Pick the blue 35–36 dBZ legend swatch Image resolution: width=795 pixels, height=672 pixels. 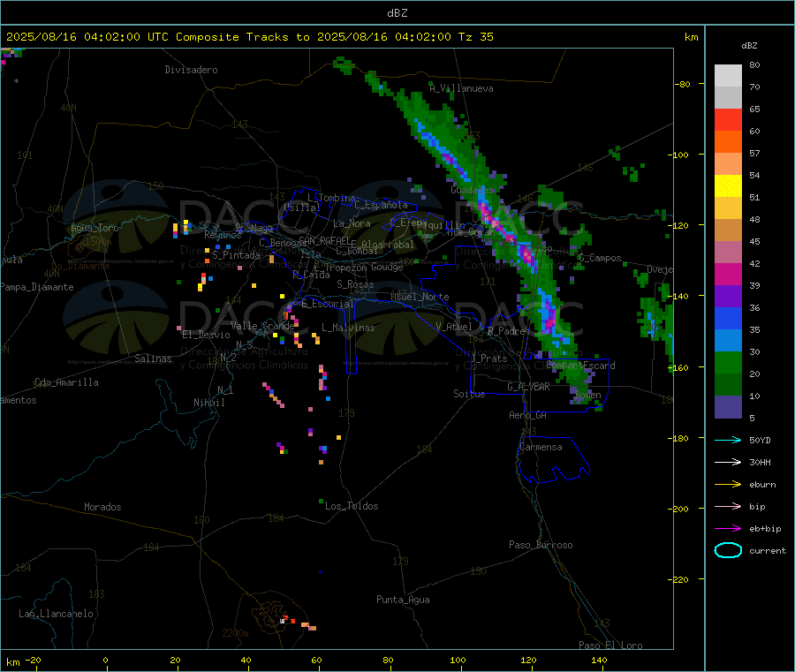tap(728, 318)
